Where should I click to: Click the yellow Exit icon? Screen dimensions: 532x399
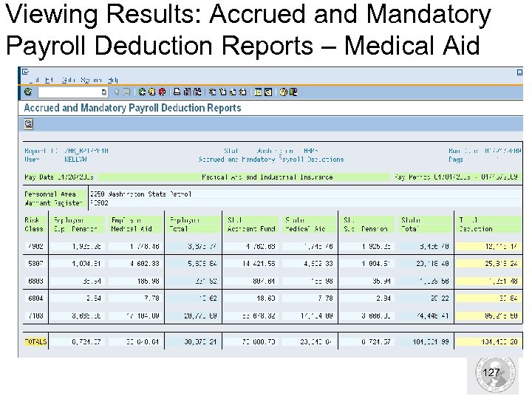152,92
